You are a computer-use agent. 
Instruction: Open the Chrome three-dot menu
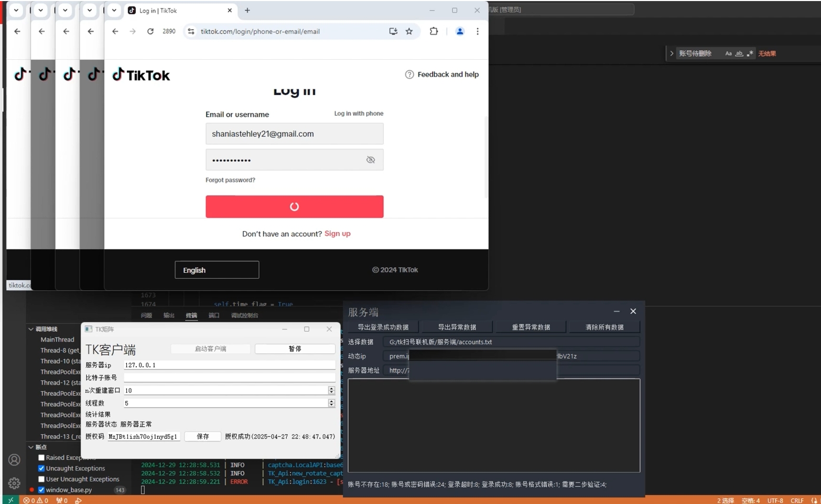[478, 31]
